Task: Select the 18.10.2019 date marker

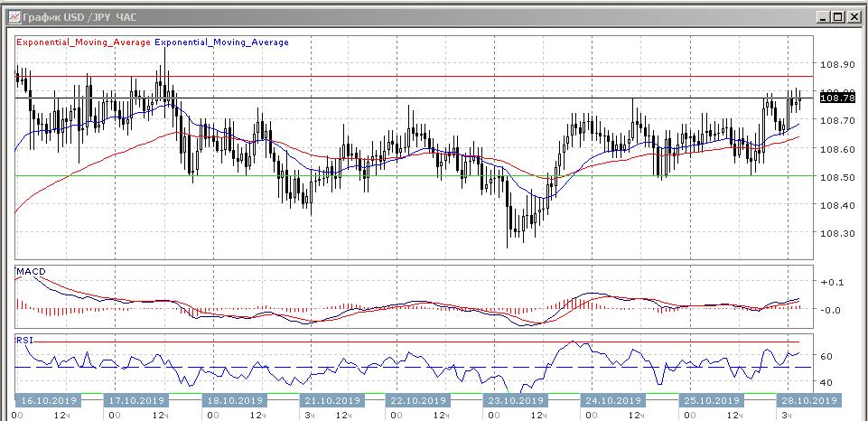Action: tap(234, 400)
